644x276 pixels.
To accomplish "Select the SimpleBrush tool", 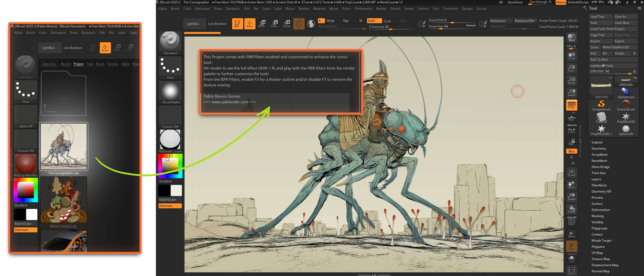I will click(601, 105).
